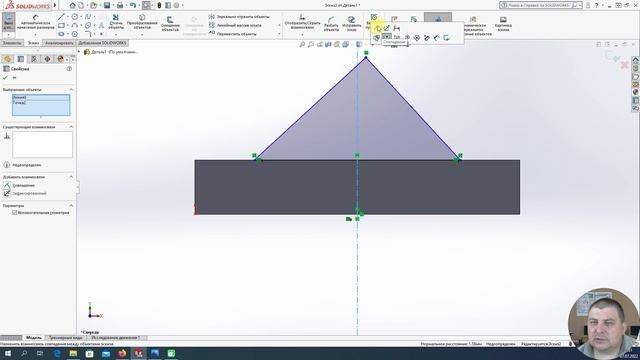Viewport: 640px width, 360px height.
Task: Open dropdown under Smart Dimension
Action: click(x=36, y=34)
